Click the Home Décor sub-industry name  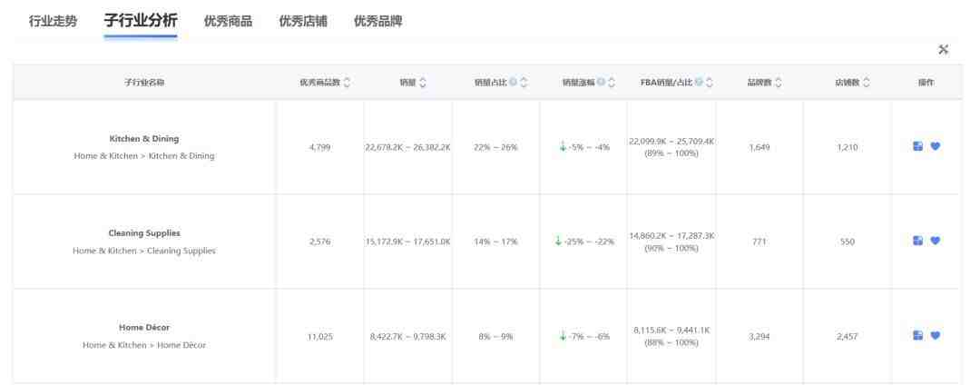[x=144, y=328]
